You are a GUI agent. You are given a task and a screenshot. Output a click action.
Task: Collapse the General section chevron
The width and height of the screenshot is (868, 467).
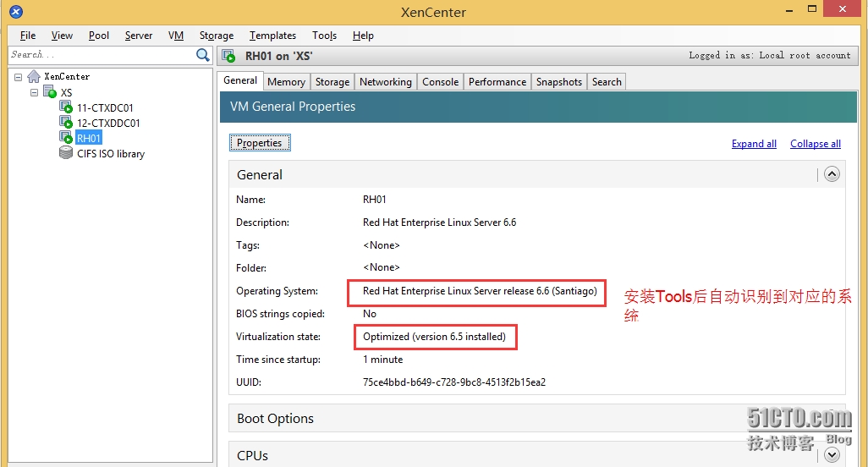[x=832, y=174]
